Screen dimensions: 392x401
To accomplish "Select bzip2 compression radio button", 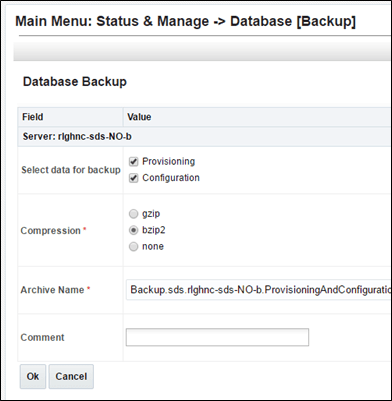I will pos(133,230).
